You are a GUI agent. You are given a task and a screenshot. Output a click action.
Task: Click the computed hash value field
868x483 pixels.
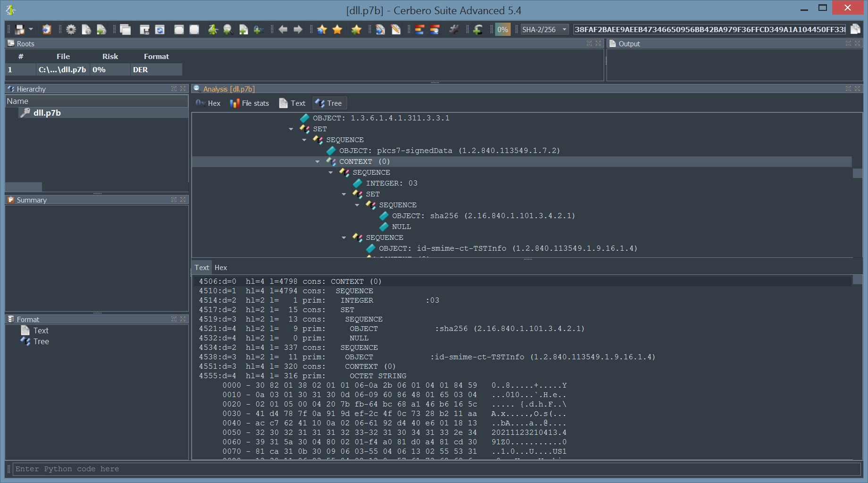[x=710, y=30]
